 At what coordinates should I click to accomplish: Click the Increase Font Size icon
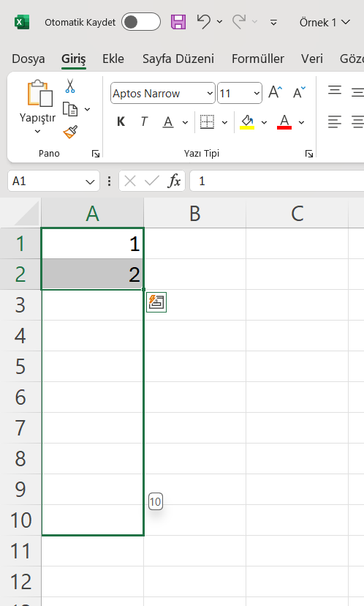tap(276, 93)
